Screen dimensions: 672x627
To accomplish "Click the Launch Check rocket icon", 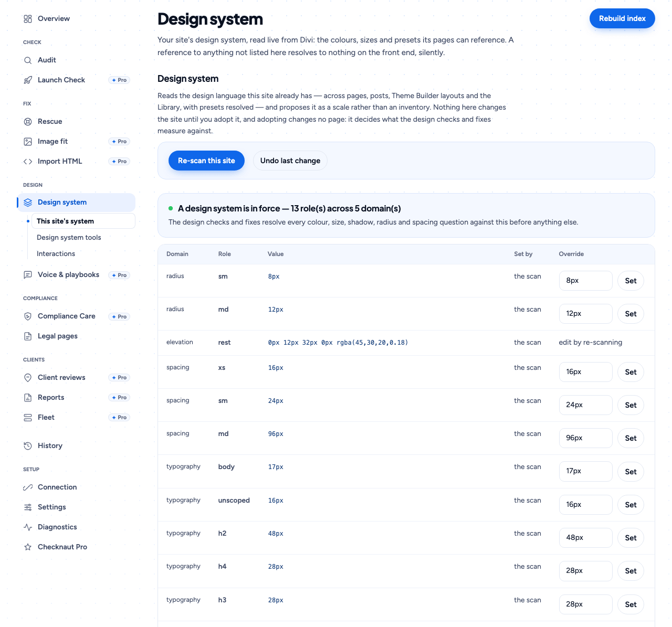I will click(x=28, y=80).
